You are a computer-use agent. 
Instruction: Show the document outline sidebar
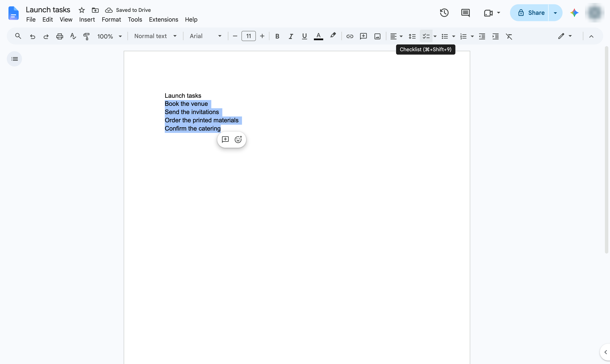tap(14, 59)
